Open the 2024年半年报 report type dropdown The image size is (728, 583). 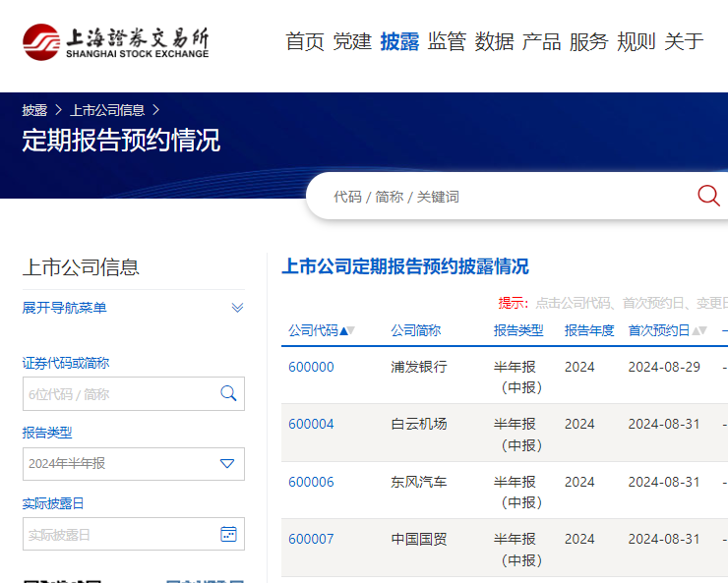134,464
